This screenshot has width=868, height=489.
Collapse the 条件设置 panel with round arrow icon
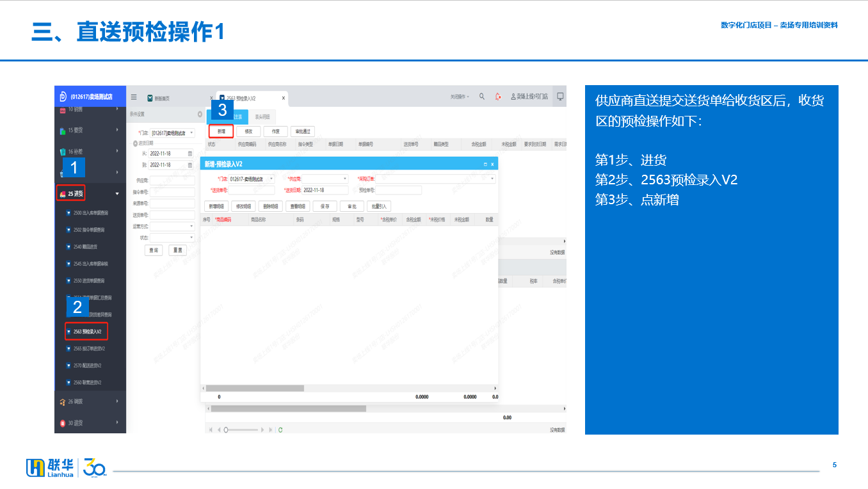200,114
